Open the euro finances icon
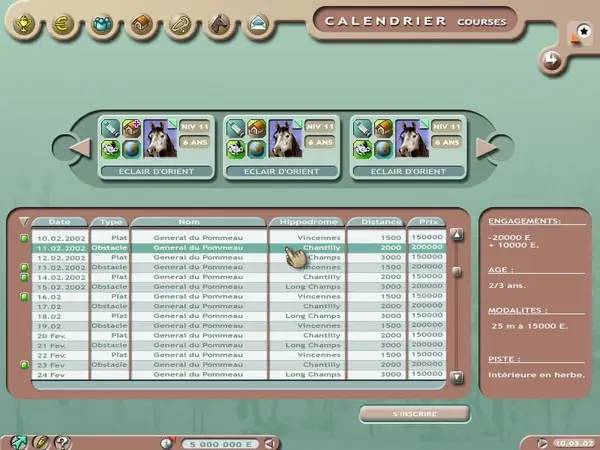 pyautogui.click(x=62, y=22)
